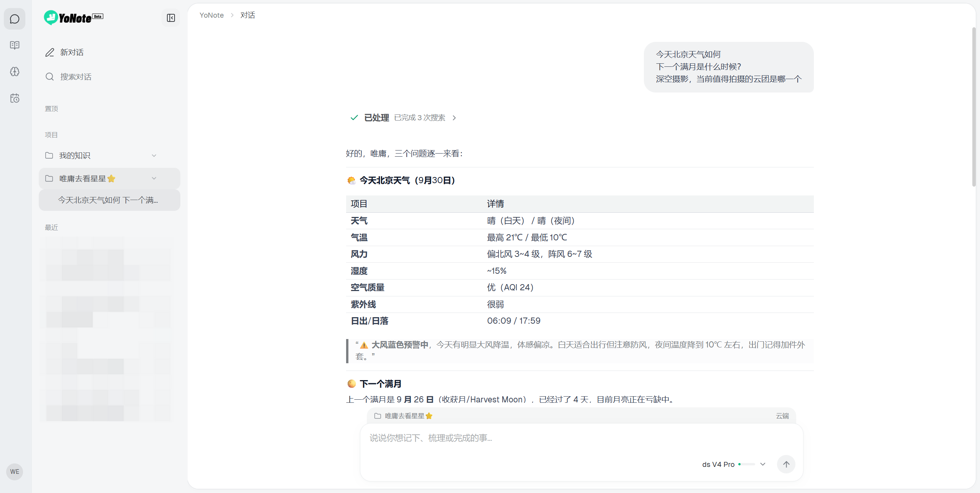
Task: Open the notebook book icon in rail
Action: (15, 45)
